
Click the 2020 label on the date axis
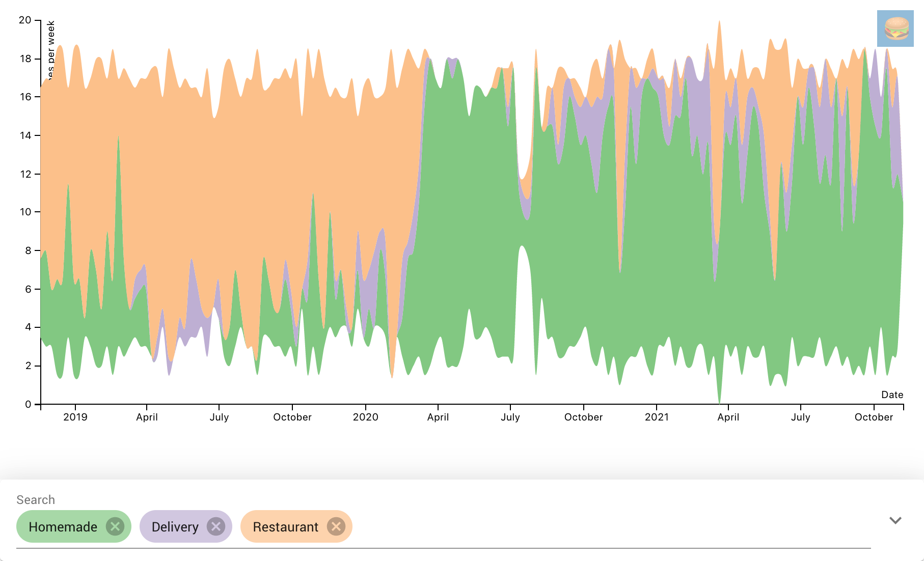[365, 417]
